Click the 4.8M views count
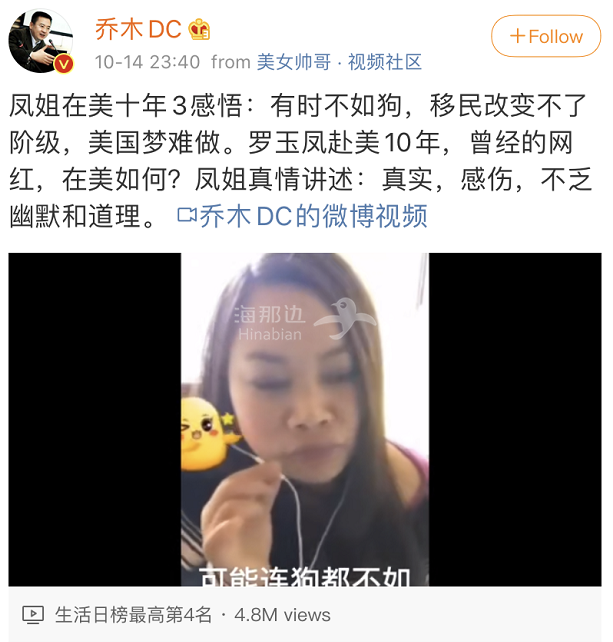The image size is (613, 642). point(282,615)
